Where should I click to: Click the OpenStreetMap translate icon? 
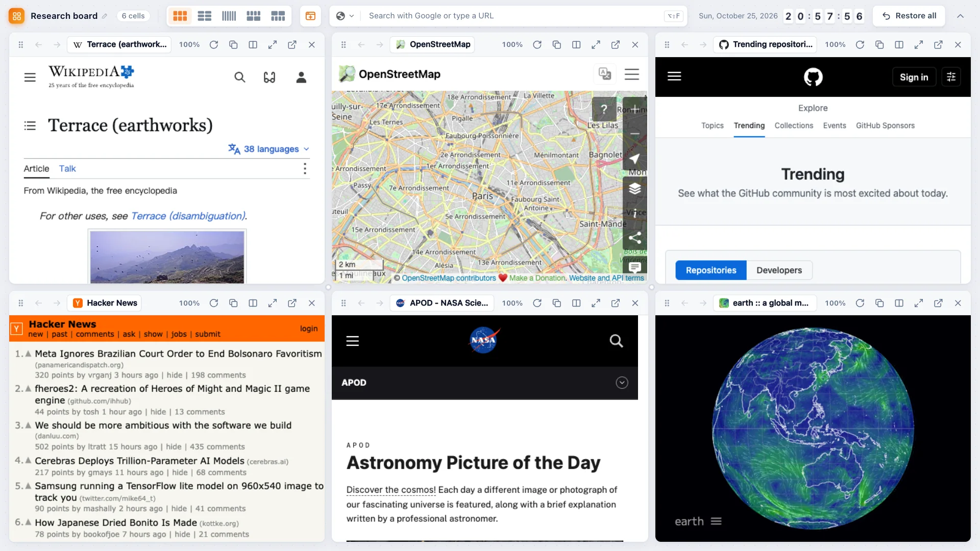coord(605,74)
